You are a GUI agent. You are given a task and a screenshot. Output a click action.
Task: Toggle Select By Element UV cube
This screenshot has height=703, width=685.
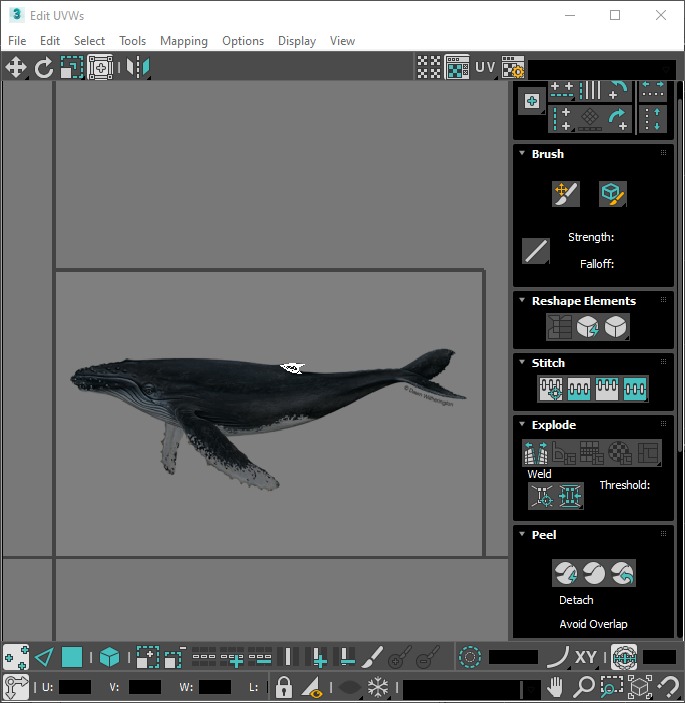point(109,658)
